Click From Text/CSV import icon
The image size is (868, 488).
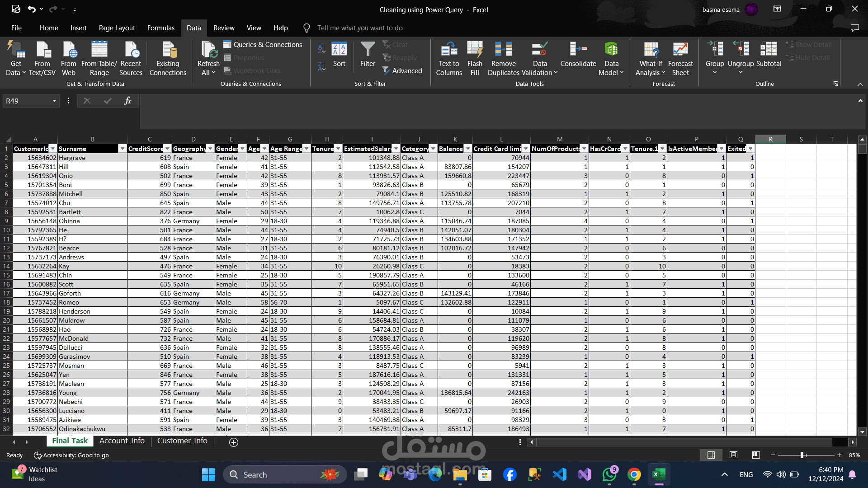coord(42,59)
